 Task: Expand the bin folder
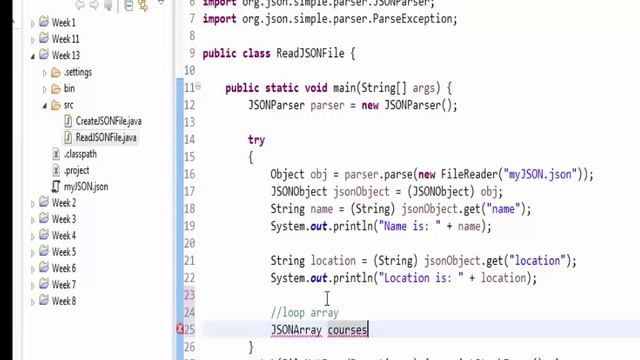pos(45,89)
